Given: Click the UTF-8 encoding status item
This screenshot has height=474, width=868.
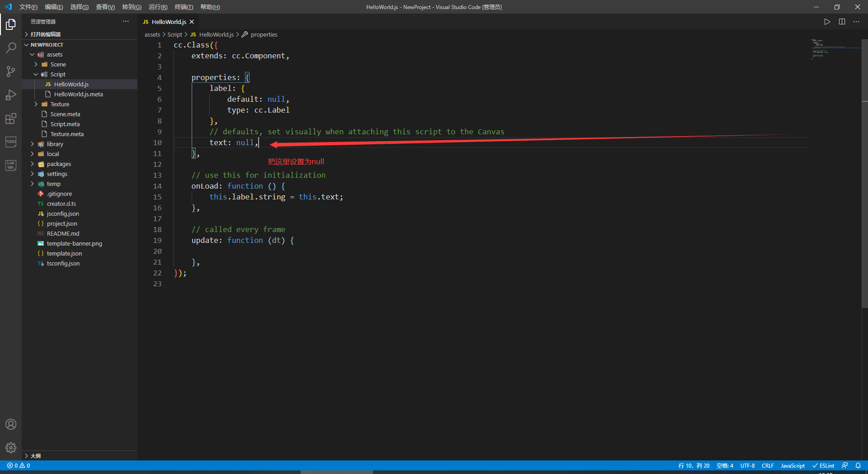Looking at the screenshot, I should [747, 465].
